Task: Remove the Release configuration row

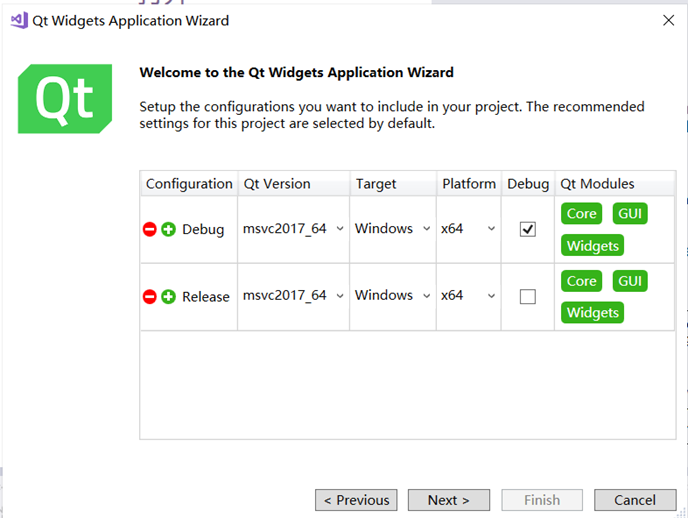Action: pyautogui.click(x=150, y=297)
